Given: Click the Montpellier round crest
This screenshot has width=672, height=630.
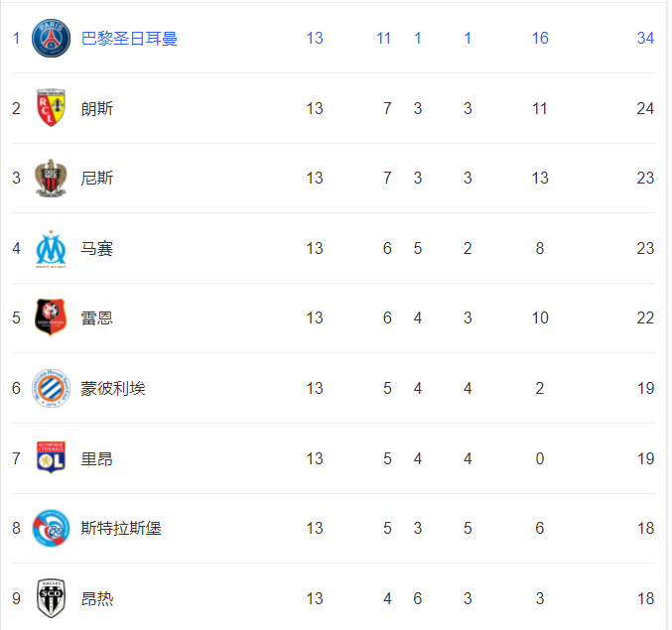Looking at the screenshot, I should 51,389.
